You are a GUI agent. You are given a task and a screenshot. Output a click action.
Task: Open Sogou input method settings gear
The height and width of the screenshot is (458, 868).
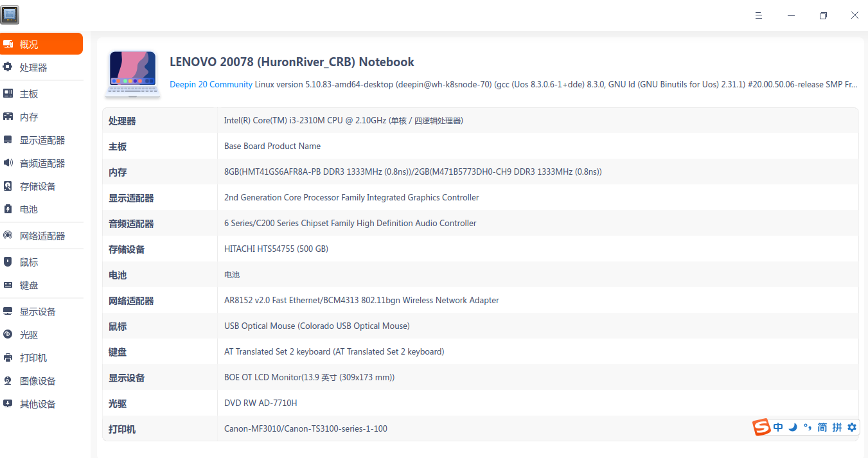tap(852, 427)
